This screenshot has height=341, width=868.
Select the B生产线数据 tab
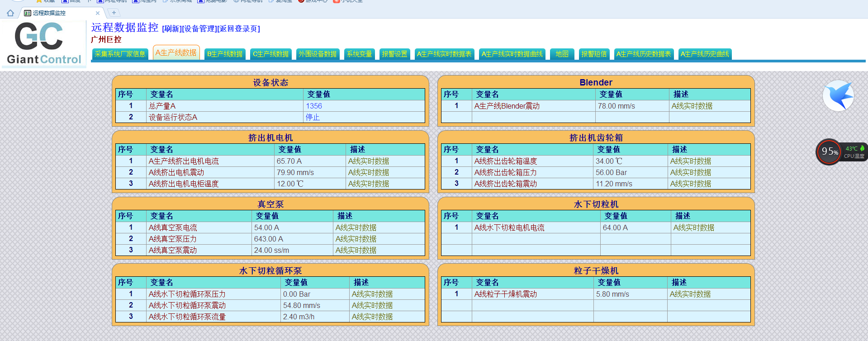coord(225,54)
